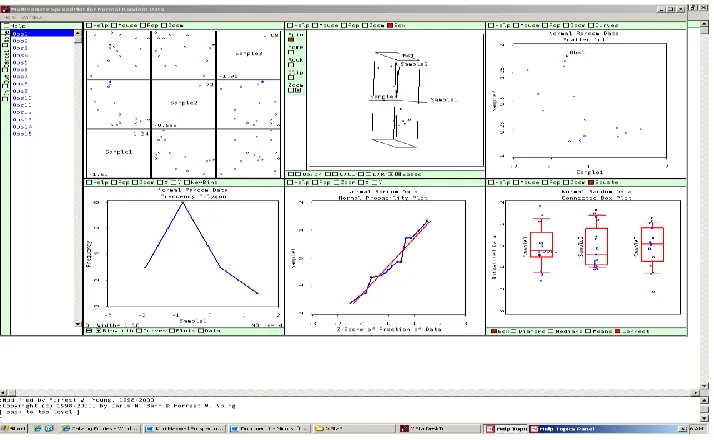Click first Roll rotation button below spin plot
This screenshot has height=440, width=714.
coord(328,174)
